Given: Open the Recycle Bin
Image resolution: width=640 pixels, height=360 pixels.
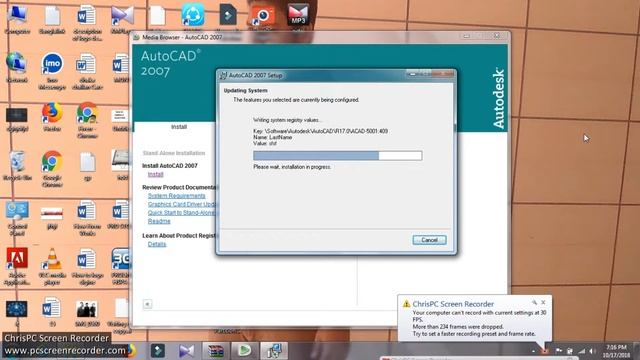Looking at the screenshot, I should click(x=17, y=166).
